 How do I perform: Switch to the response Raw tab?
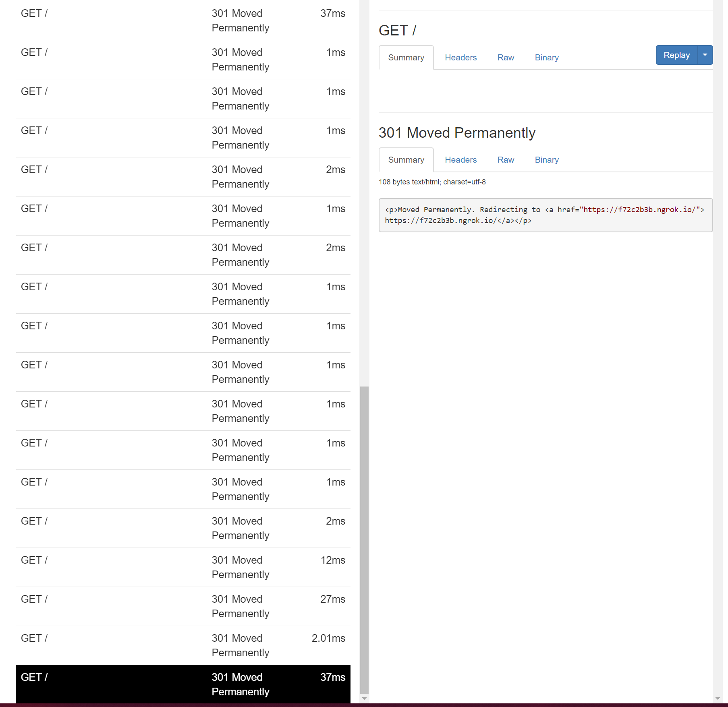[505, 160]
